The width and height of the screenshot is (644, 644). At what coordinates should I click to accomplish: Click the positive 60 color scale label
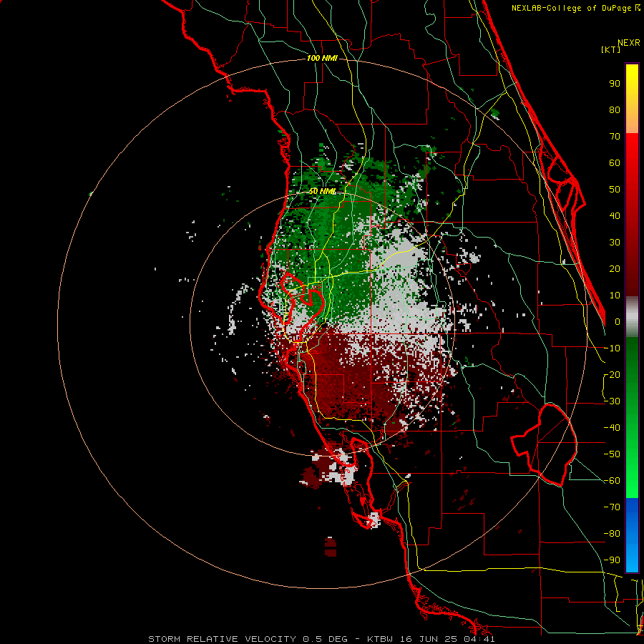615,162
